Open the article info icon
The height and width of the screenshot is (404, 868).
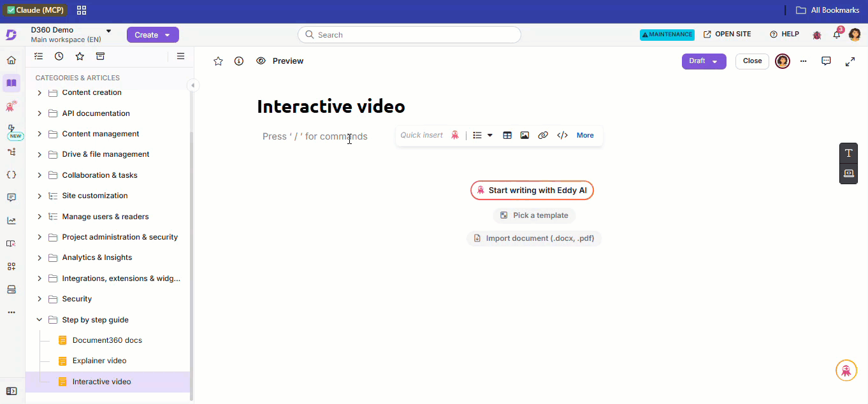tap(239, 61)
